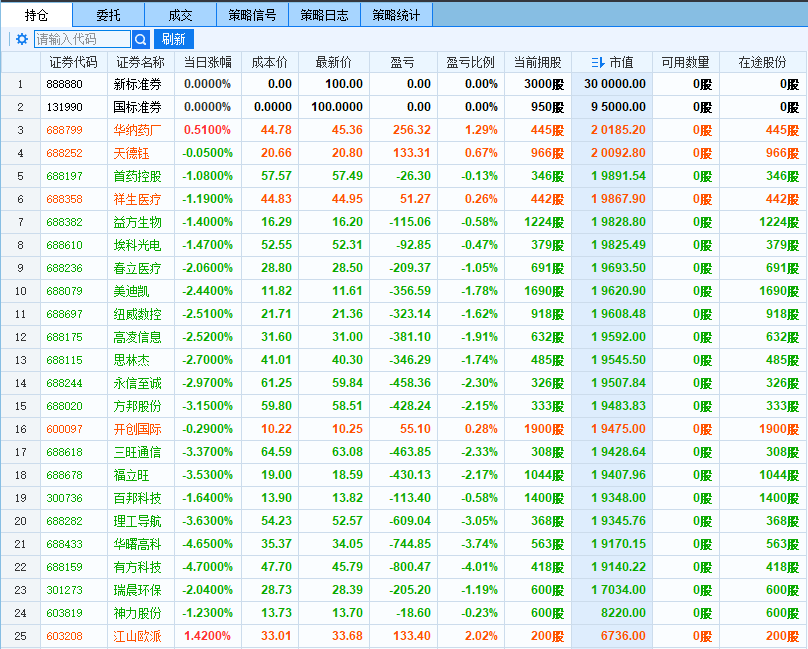808x649 pixels.
Task: Click stock code 603208
Action: pos(64,636)
